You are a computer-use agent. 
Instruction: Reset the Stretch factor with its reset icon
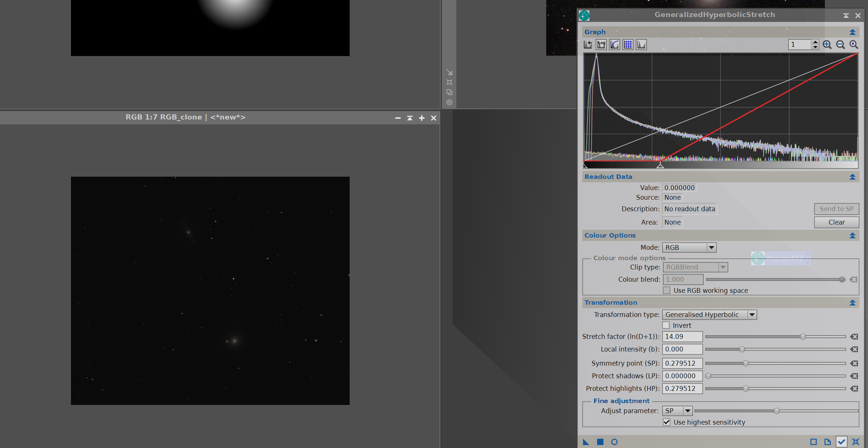pyautogui.click(x=854, y=337)
